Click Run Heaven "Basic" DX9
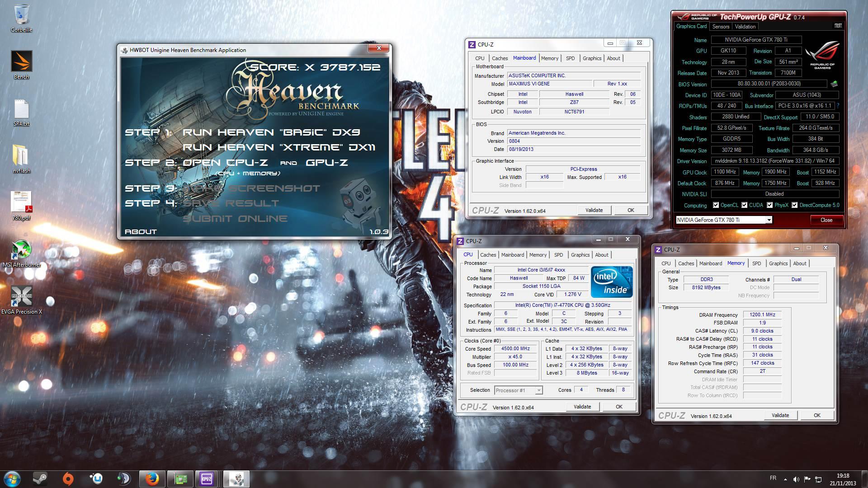 [271, 132]
